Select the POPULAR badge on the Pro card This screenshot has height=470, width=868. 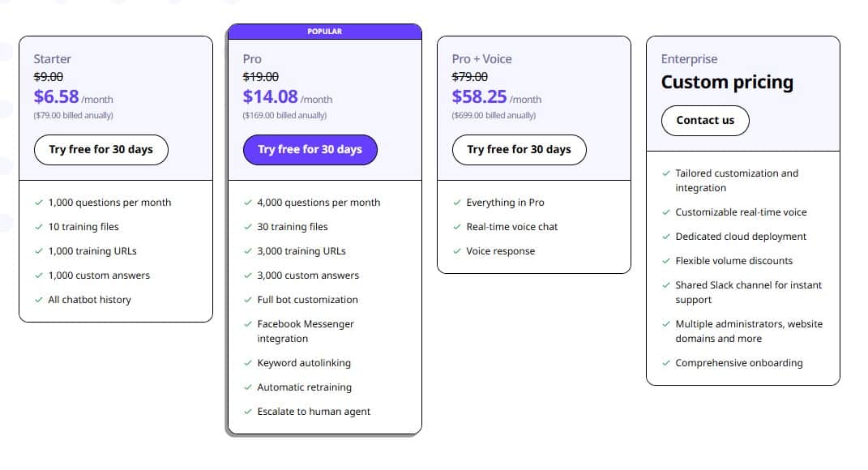pyautogui.click(x=324, y=31)
